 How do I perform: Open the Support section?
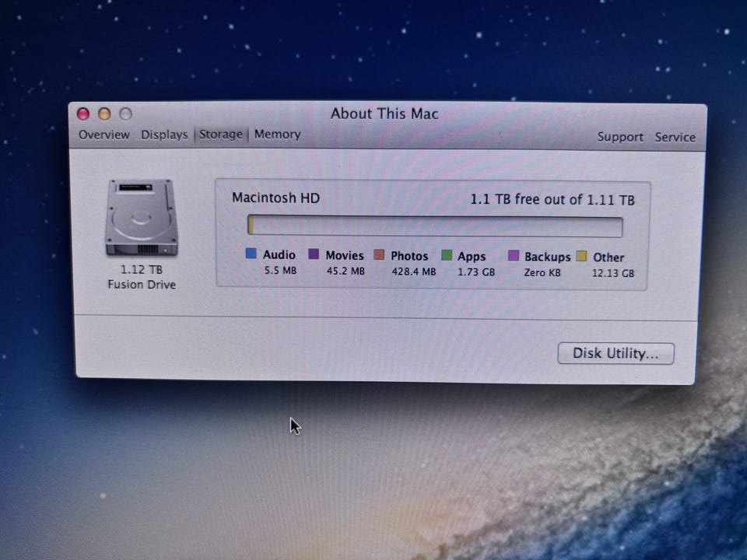click(620, 137)
